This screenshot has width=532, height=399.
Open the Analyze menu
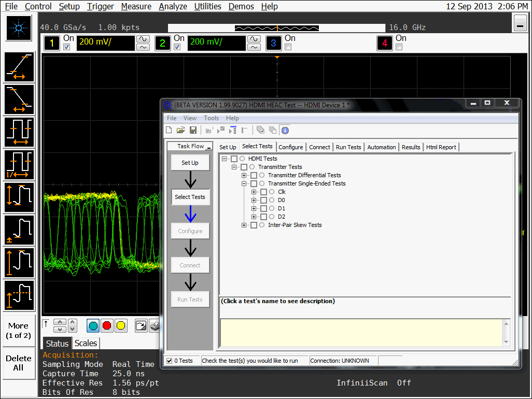pyautogui.click(x=173, y=6)
